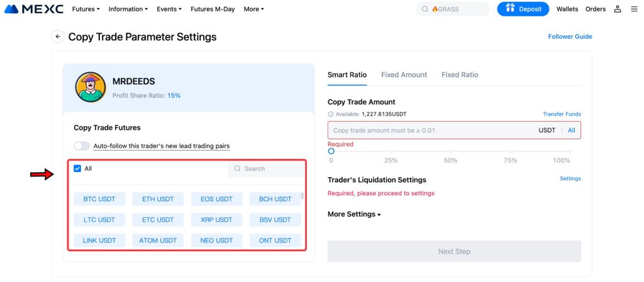Viewport: 644px width, 282px height.
Task: Click the Next Step button
Action: [454, 251]
